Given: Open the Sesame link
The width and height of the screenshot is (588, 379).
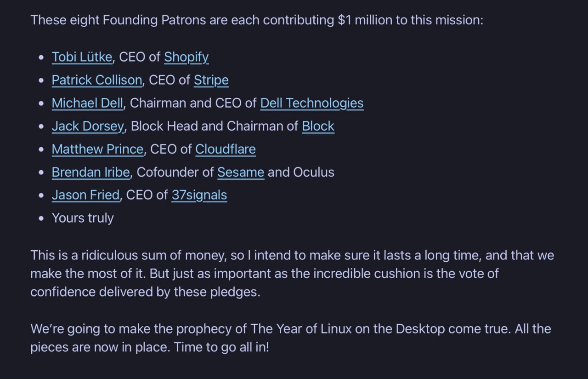Looking at the screenshot, I should [x=241, y=172].
